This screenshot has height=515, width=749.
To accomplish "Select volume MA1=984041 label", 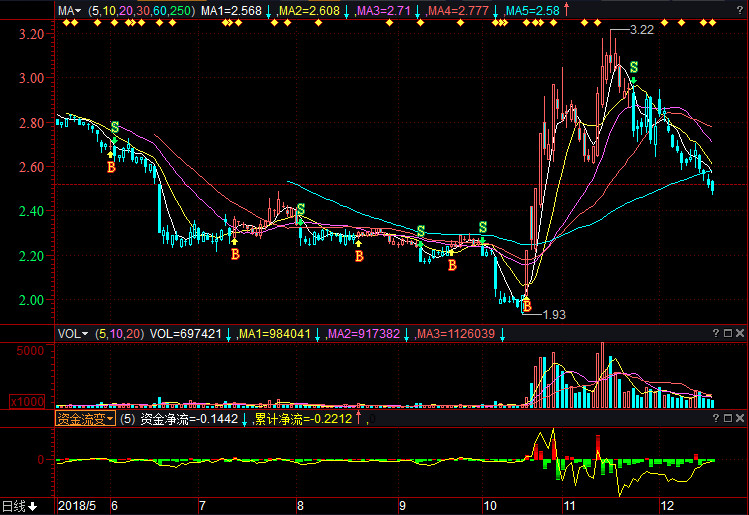I will (274, 334).
